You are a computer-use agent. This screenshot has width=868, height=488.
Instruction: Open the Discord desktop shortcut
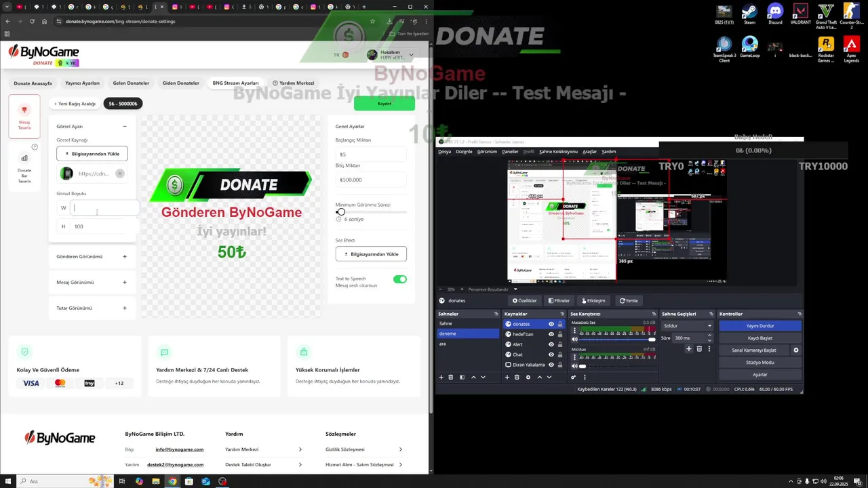[775, 14]
